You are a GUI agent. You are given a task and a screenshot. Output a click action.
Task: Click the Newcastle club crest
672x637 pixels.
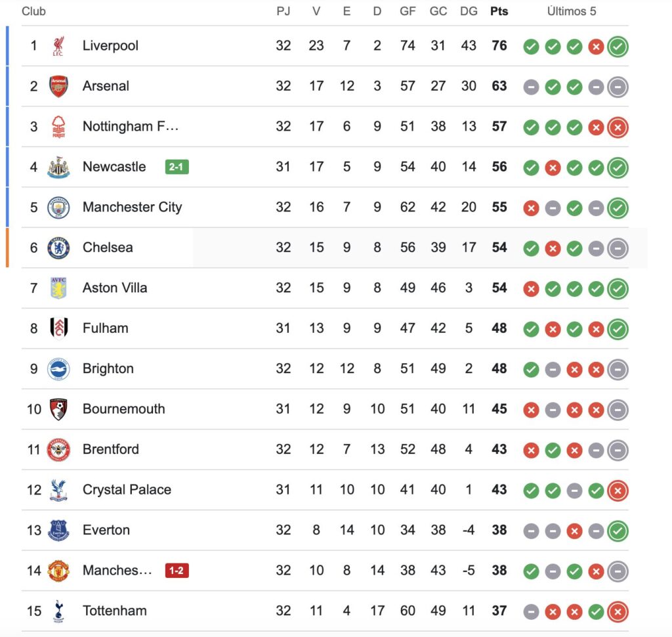58,167
